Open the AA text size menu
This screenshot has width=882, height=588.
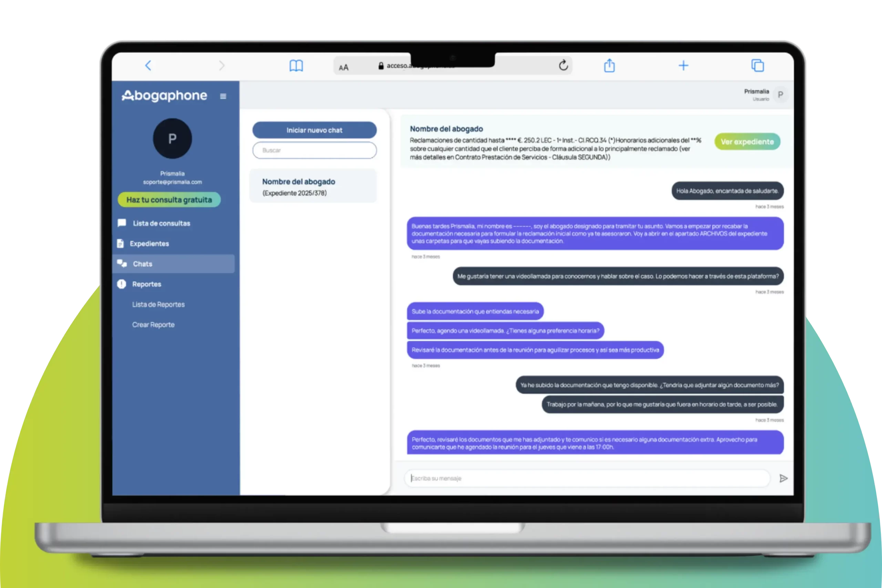343,67
